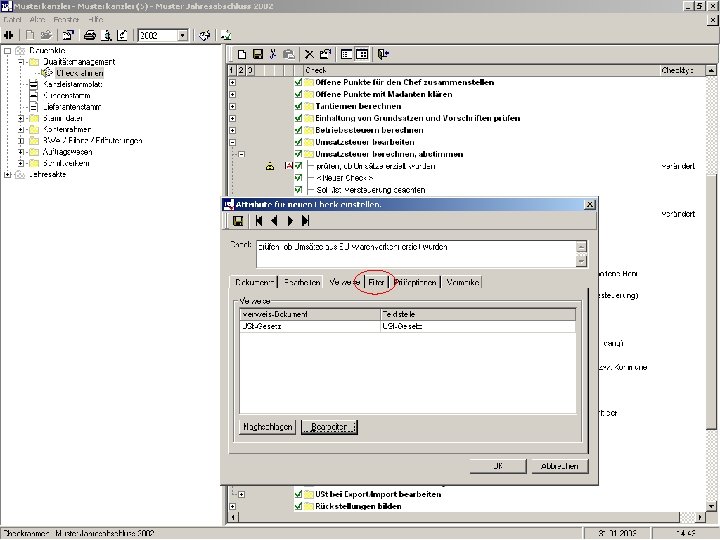Jump to first record in dialog toolbar
720x540 pixels.
click(259, 221)
